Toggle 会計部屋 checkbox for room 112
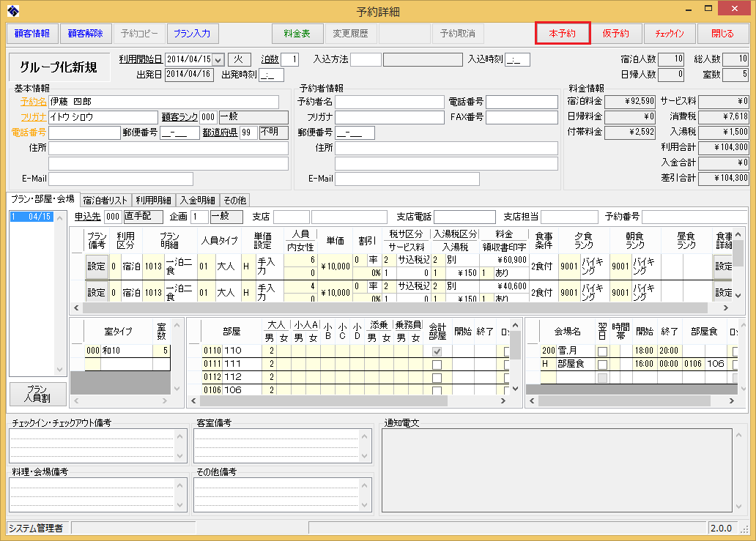 [x=437, y=378]
